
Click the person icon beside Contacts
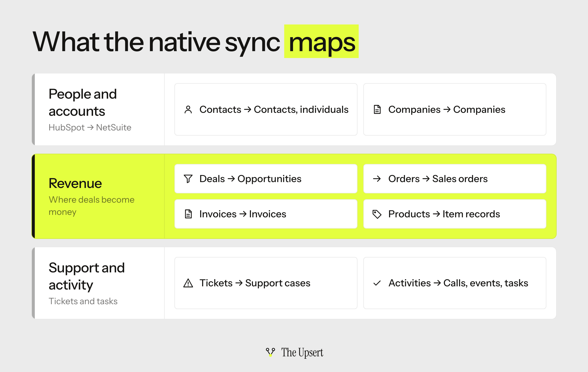pos(188,109)
